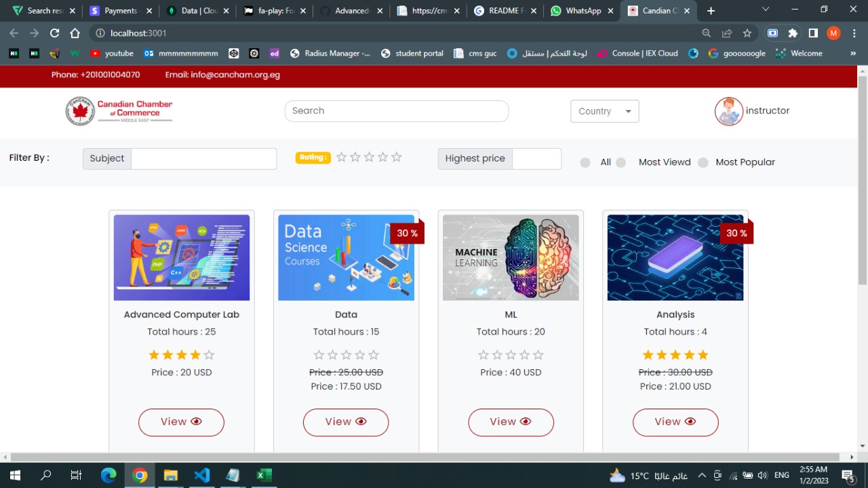This screenshot has width=868, height=488.
Task: Click Chrome back arrow
Action: (14, 33)
